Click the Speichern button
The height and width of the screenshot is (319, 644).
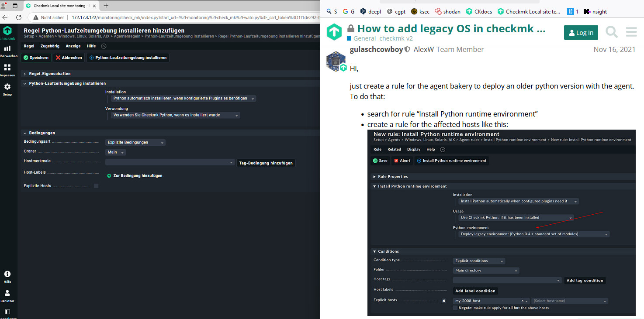point(36,57)
